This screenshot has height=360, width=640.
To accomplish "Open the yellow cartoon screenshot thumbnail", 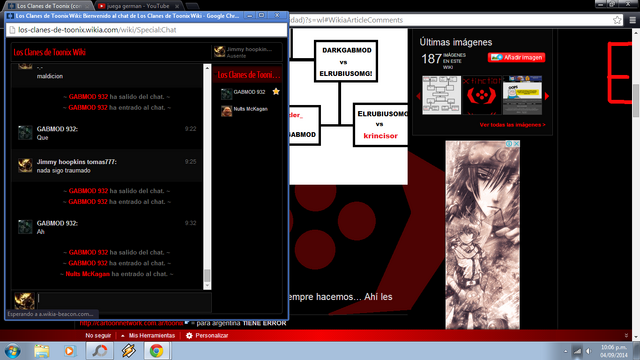I will pyautogui.click(x=522, y=95).
